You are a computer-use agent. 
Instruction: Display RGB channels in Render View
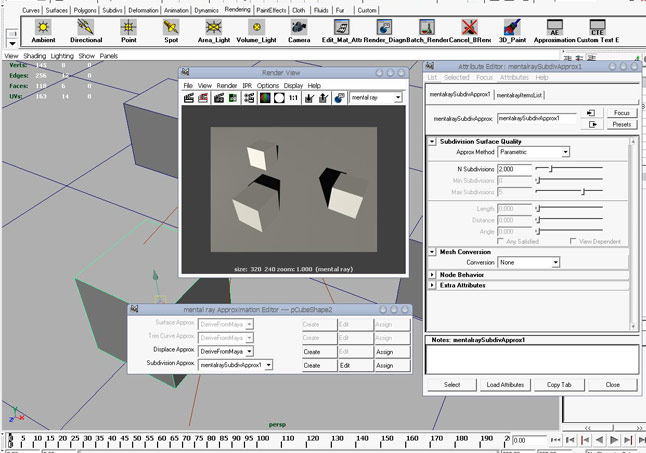tap(265, 98)
